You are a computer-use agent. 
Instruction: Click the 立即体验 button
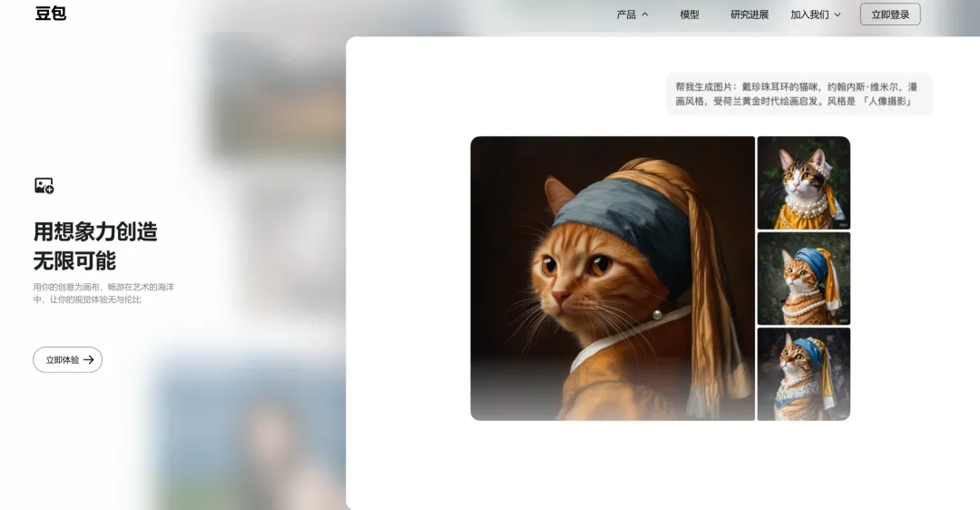[x=67, y=359]
